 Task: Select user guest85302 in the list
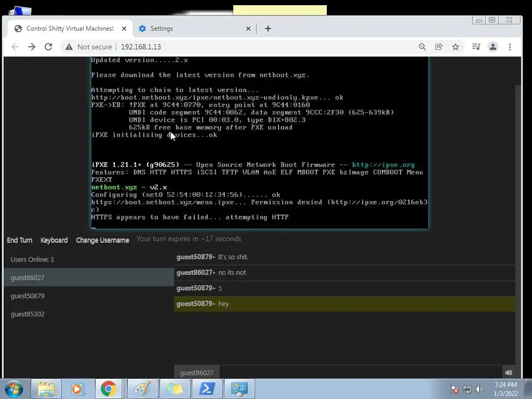[88, 314]
